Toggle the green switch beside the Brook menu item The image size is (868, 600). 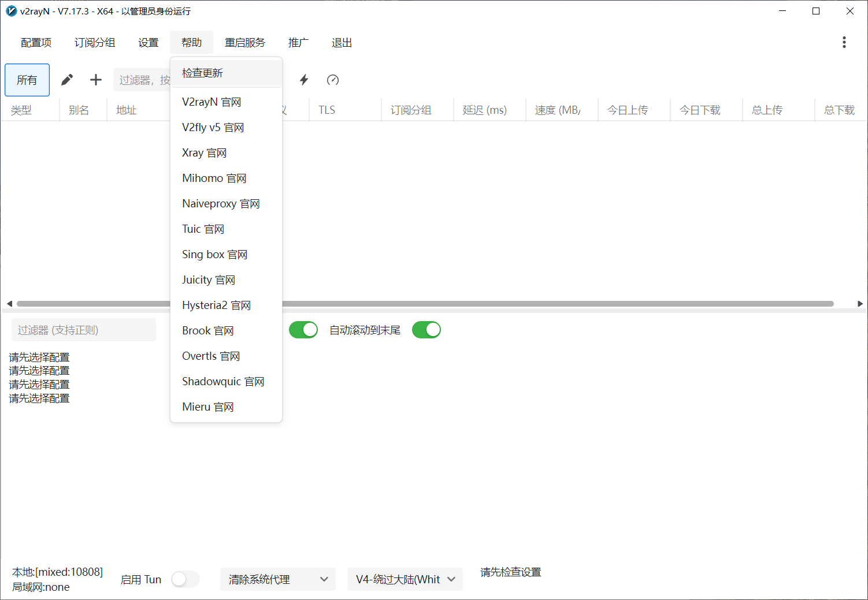[x=303, y=330]
